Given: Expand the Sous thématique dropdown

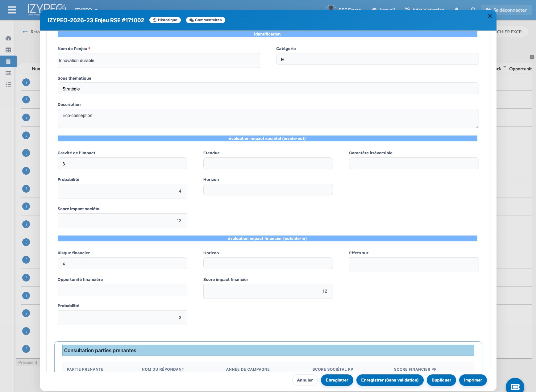Looking at the screenshot, I should [x=268, y=89].
